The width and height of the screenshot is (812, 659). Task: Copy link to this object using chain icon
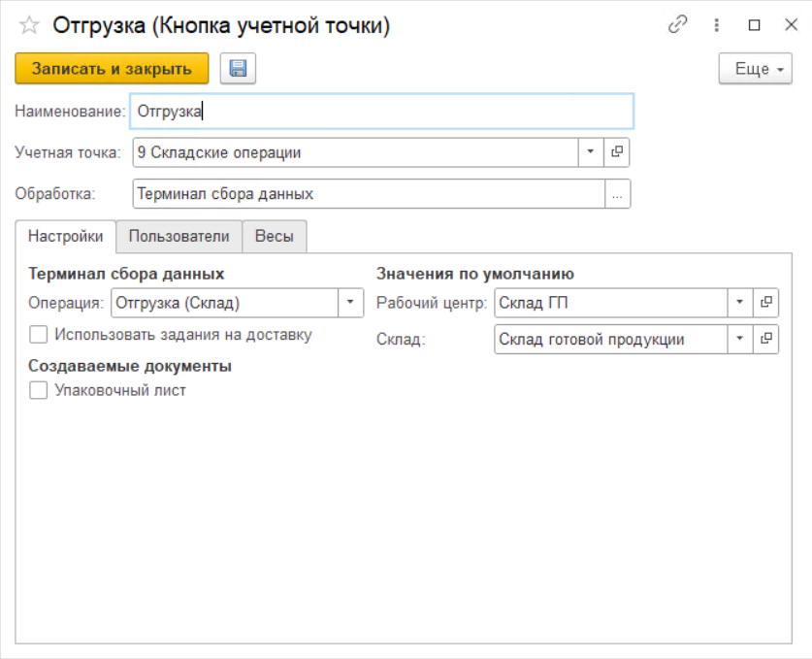pos(678,26)
